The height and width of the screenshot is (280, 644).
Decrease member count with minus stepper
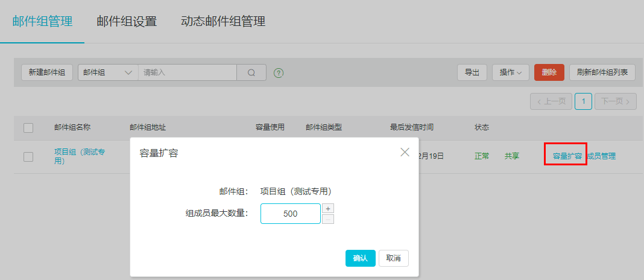tap(328, 219)
